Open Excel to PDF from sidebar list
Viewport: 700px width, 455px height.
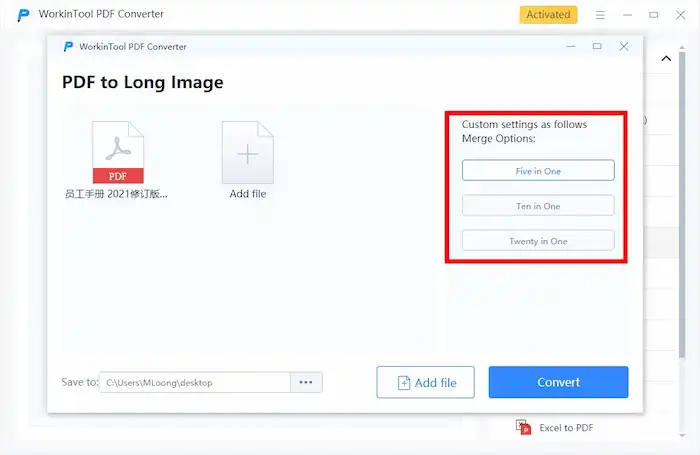566,428
